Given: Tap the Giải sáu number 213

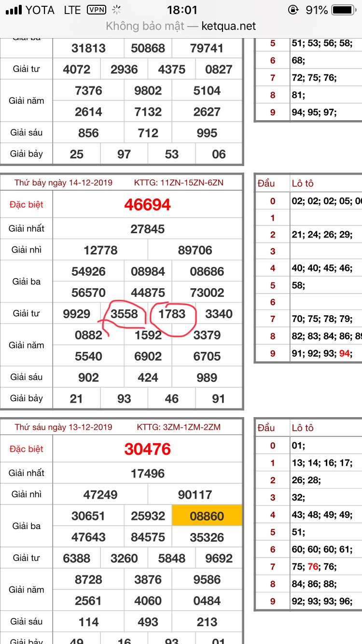Looking at the screenshot, I should [x=207, y=622].
